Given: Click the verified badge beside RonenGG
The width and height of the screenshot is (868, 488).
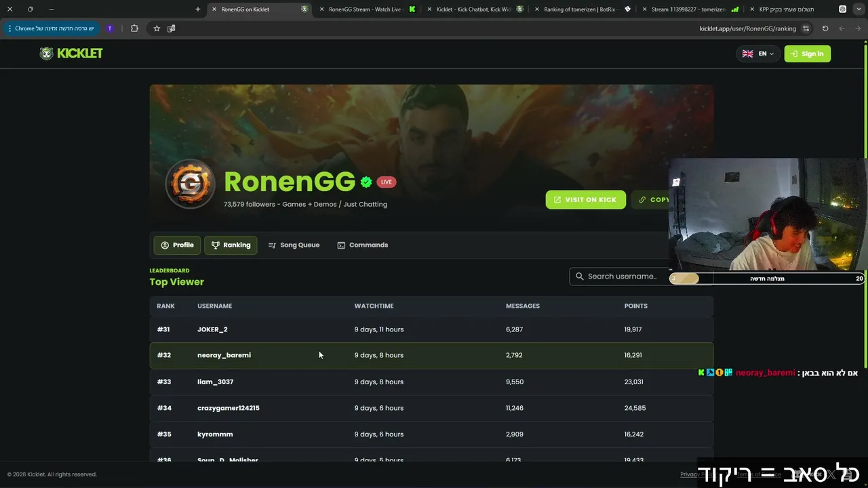Looking at the screenshot, I should click(x=366, y=182).
